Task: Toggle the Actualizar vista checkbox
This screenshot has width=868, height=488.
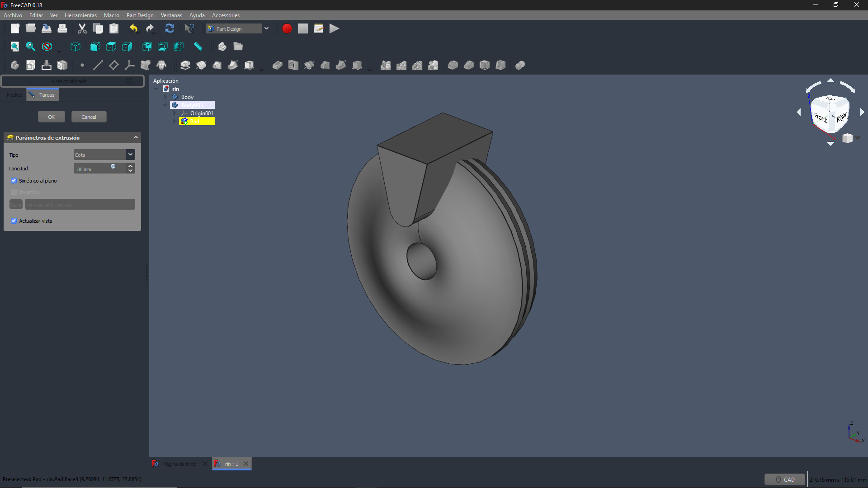Action: point(14,221)
